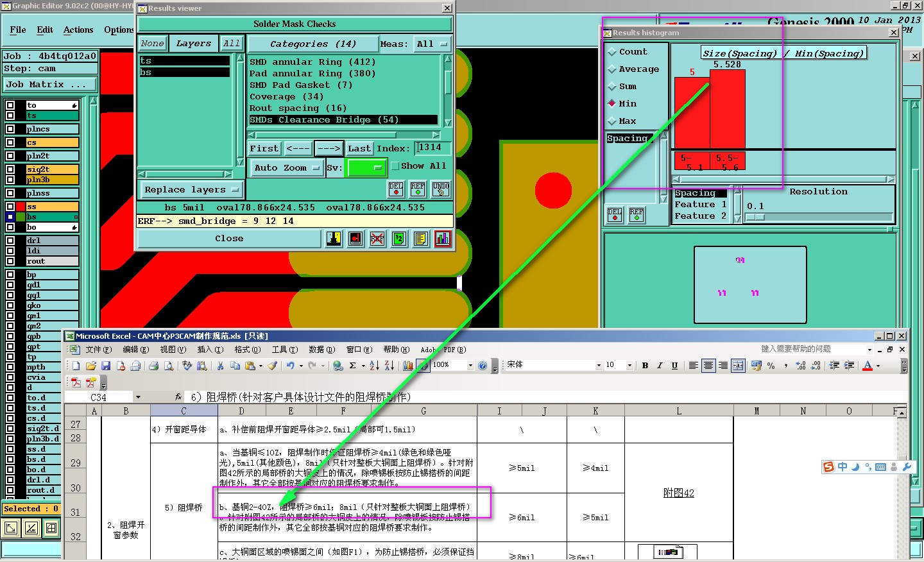The width and height of the screenshot is (924, 562).
Task: Open Excel Name Box dropdown arrow
Action: [x=138, y=397]
